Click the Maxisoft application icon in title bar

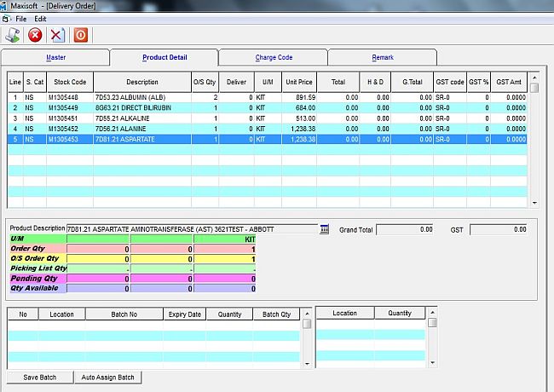(6, 6)
